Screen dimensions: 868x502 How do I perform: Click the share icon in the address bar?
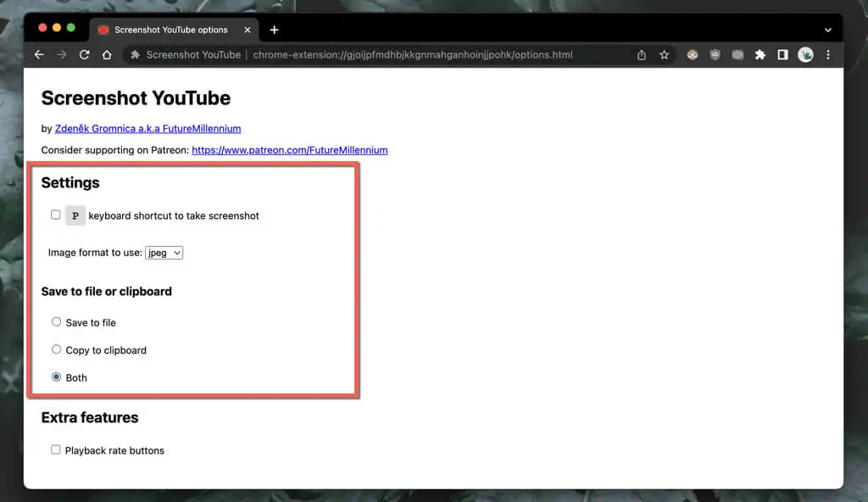coord(642,54)
